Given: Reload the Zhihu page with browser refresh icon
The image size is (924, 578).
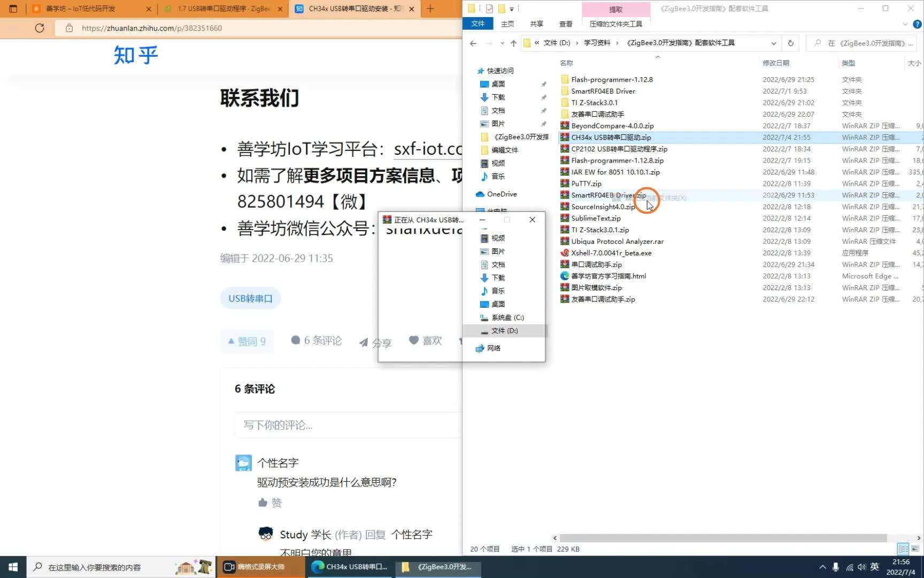Looking at the screenshot, I should 40,28.
